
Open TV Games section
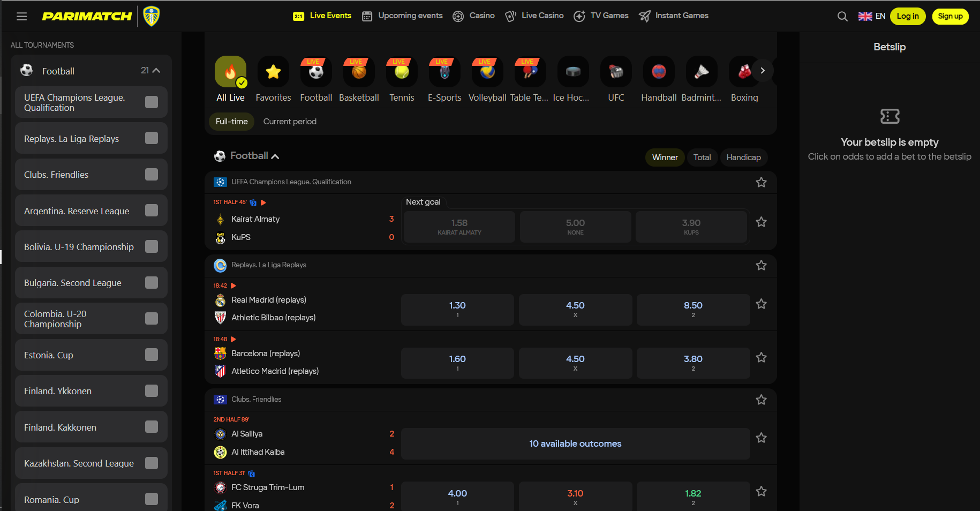coord(601,16)
